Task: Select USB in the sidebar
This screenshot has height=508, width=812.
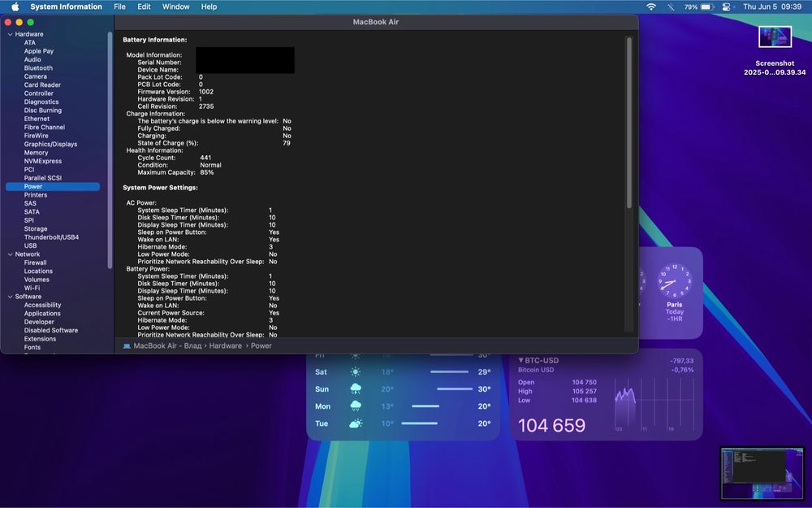Action: point(30,245)
